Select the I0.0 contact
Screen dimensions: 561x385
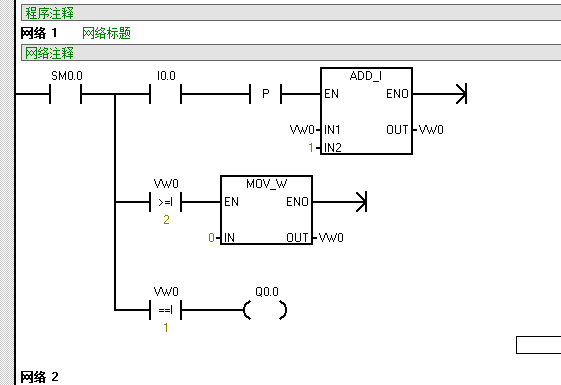tap(166, 94)
